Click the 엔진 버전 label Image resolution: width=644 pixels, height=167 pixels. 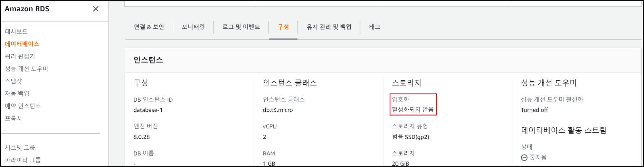click(146, 126)
